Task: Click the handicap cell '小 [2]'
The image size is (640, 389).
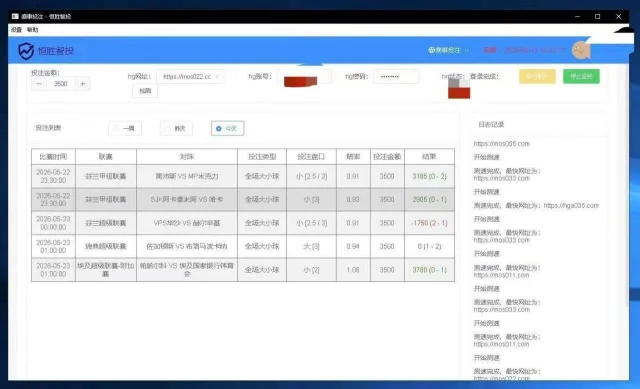Action: coord(311,270)
